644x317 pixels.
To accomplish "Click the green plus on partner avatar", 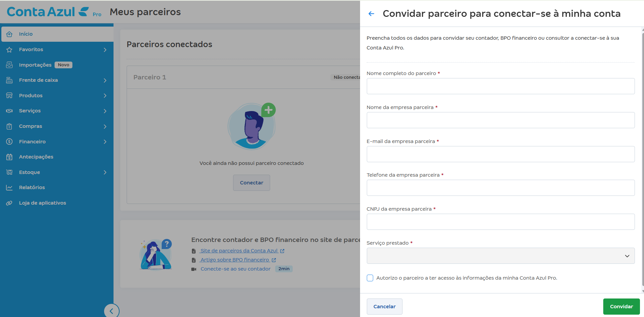I will click(x=268, y=110).
